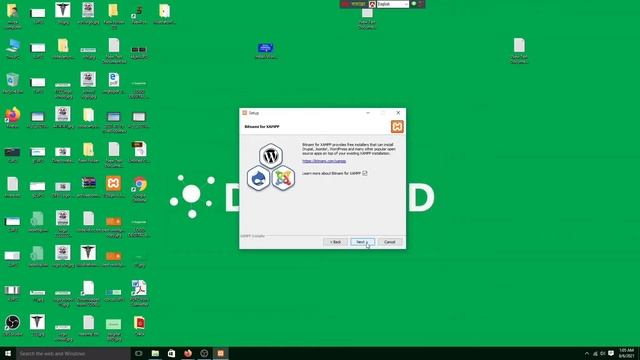Select the New Text Document at the desktop's far right

pyautogui.click(x=519, y=50)
